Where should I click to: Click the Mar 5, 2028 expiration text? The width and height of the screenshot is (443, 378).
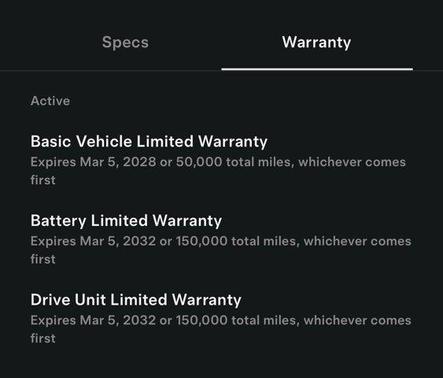pos(118,162)
